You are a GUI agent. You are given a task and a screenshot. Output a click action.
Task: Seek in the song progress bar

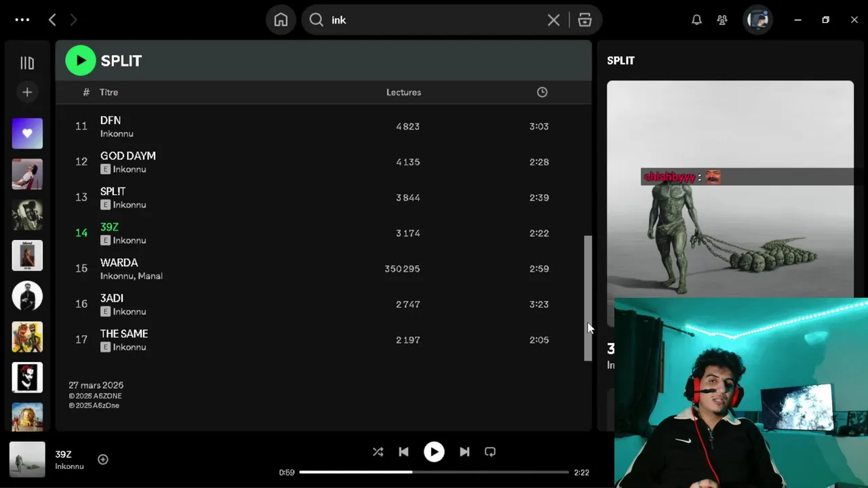click(x=434, y=472)
